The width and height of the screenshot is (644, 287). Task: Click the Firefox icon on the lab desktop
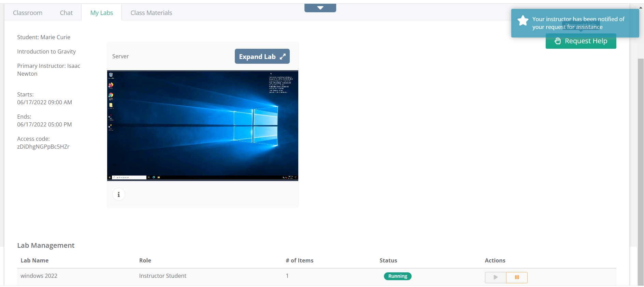[x=111, y=85]
